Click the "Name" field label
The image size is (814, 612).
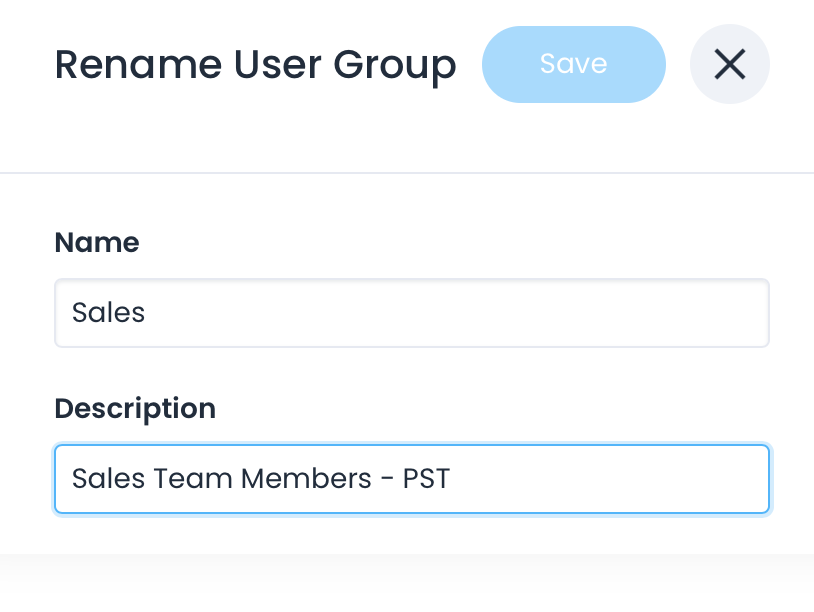pyautogui.click(x=97, y=242)
